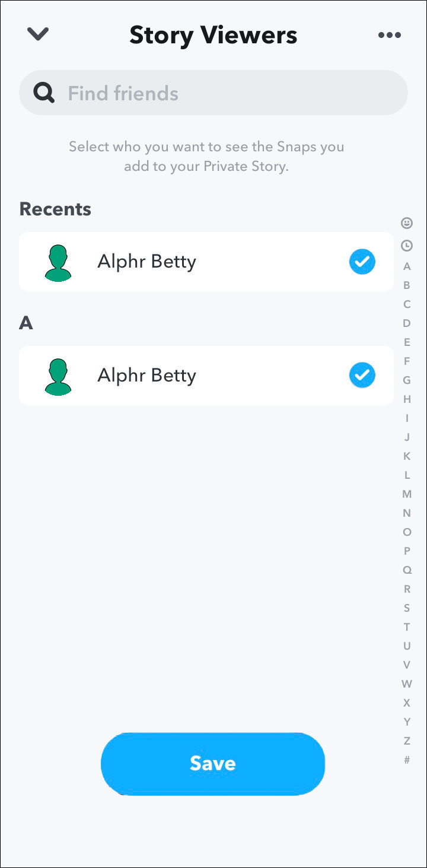Click Alphr Betty's avatar in section A
This screenshot has width=427, height=868.
[58, 376]
